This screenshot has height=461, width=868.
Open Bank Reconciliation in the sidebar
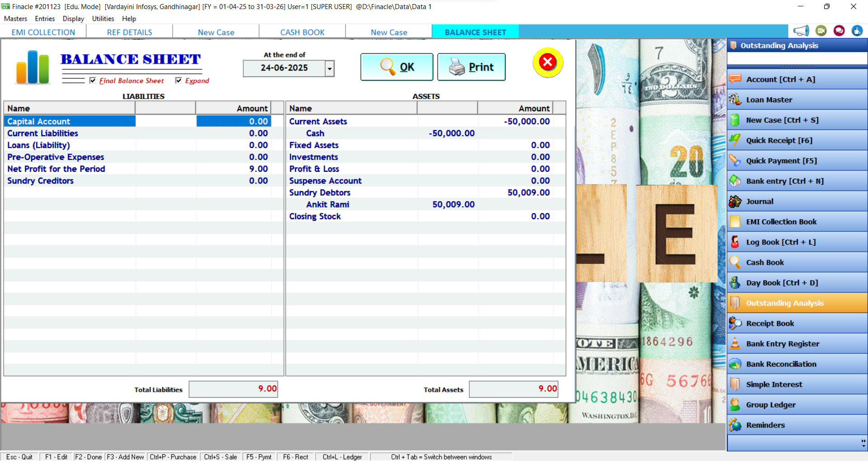click(781, 364)
